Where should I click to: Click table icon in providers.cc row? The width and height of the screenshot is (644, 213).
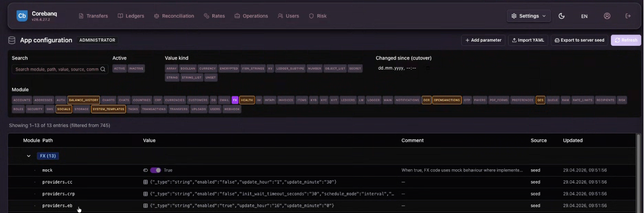[x=146, y=182]
